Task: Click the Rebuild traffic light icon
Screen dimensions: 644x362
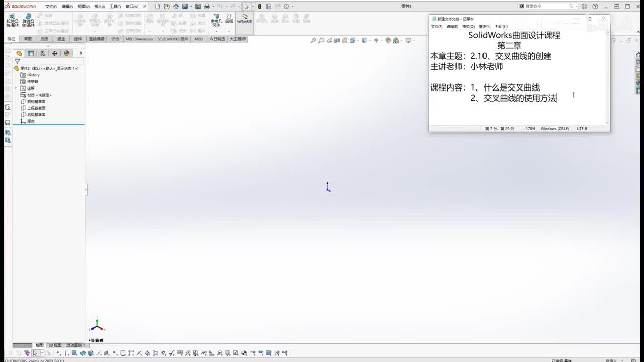Action: click(260, 6)
